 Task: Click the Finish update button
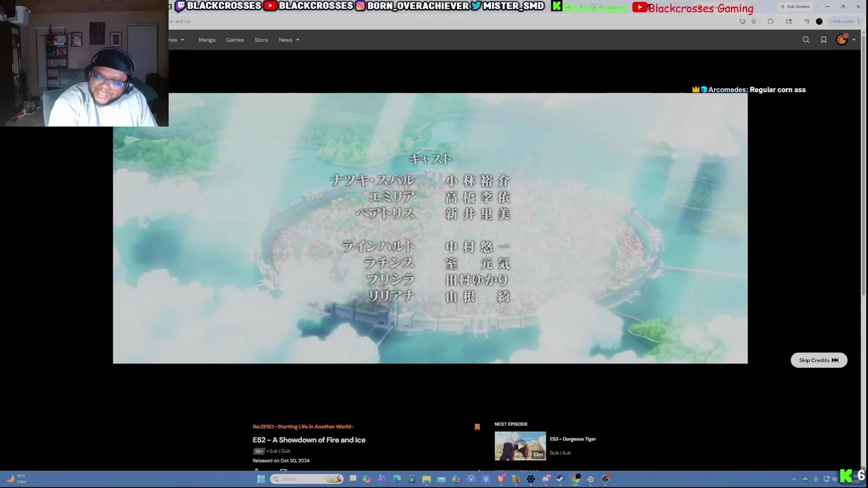[x=842, y=22]
